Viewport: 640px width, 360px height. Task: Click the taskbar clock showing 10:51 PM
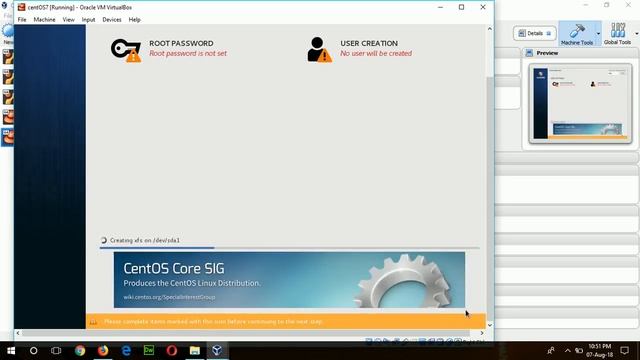click(x=600, y=351)
